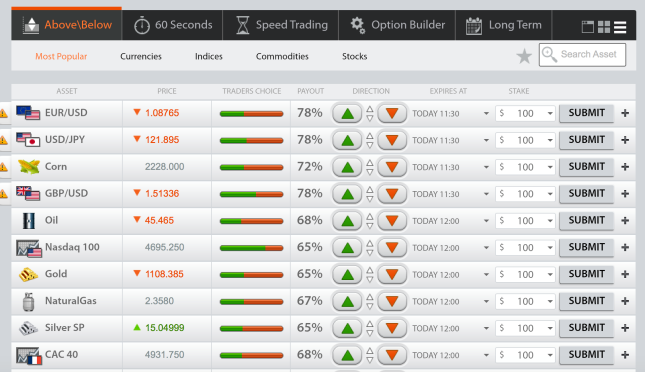Choose Above (green up) for EUR/USD
This screenshot has height=372, width=645.
point(347,113)
